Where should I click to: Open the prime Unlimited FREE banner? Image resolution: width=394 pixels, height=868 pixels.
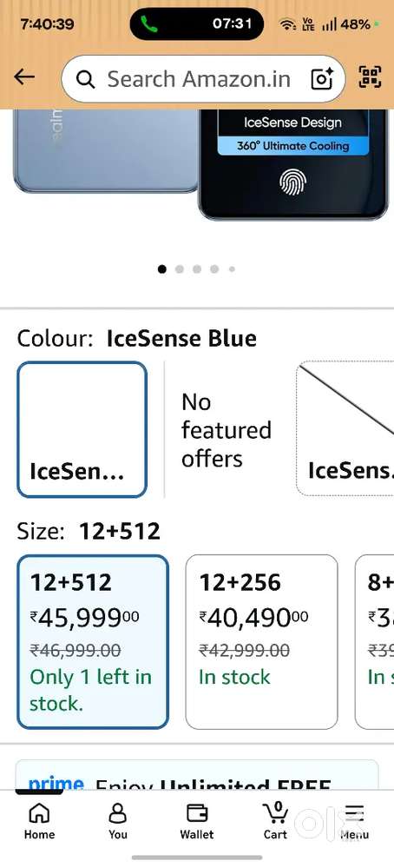coord(197,775)
